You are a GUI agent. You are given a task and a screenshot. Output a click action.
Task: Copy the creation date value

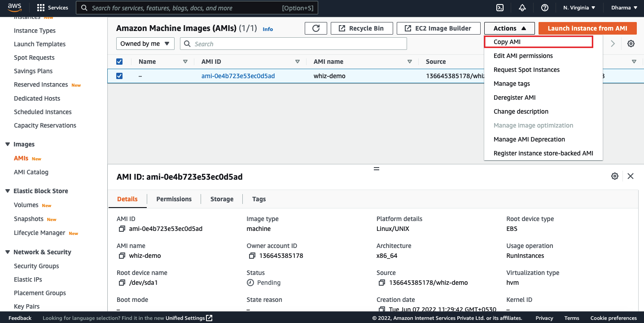point(381,309)
